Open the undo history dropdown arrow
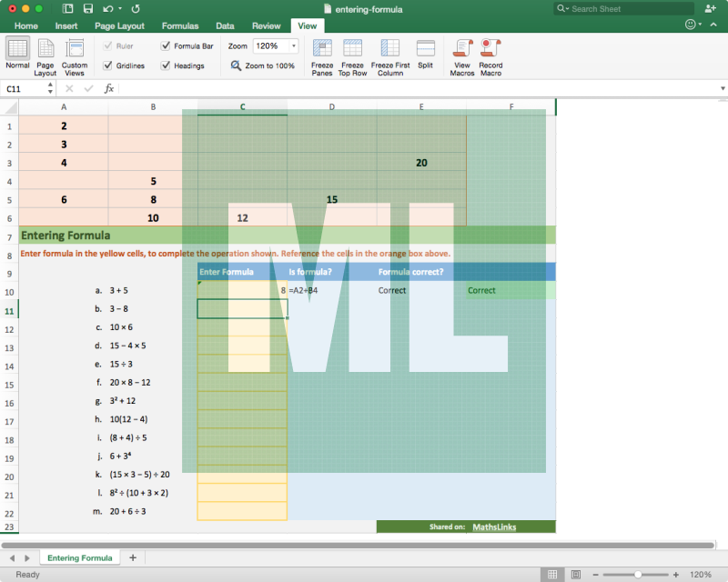Image resolution: width=728 pixels, height=582 pixels. 122,8
